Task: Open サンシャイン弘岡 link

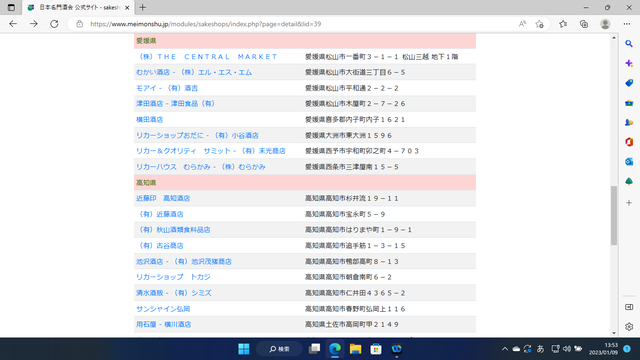Action: click(163, 309)
